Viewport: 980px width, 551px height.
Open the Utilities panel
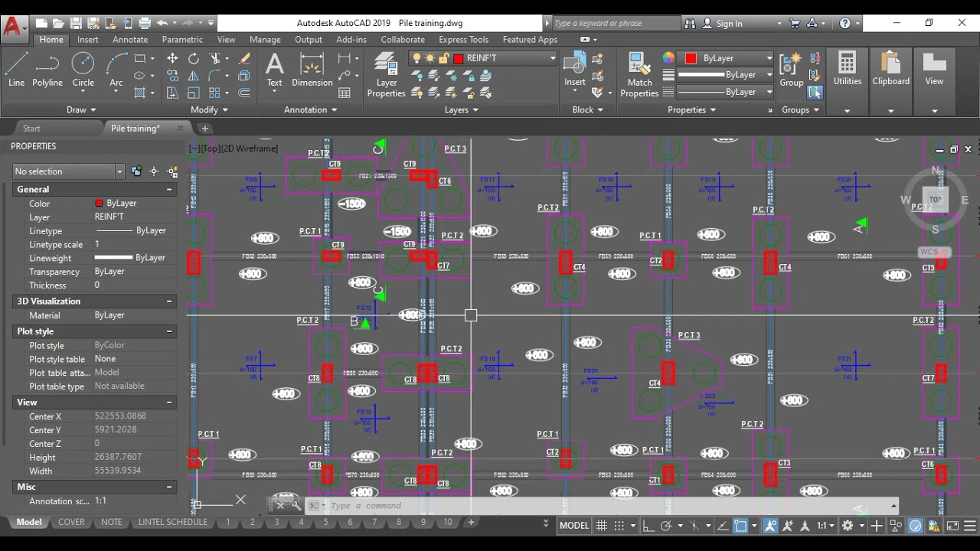pos(847,69)
